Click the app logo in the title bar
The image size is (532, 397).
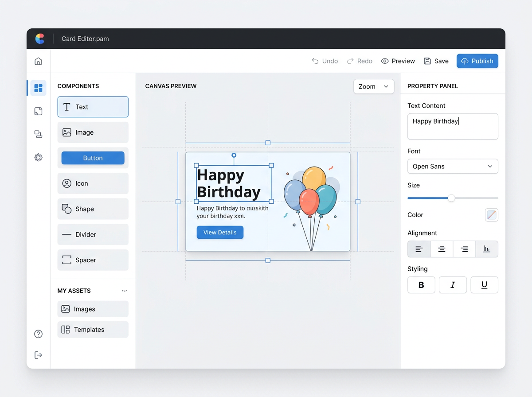pos(40,39)
